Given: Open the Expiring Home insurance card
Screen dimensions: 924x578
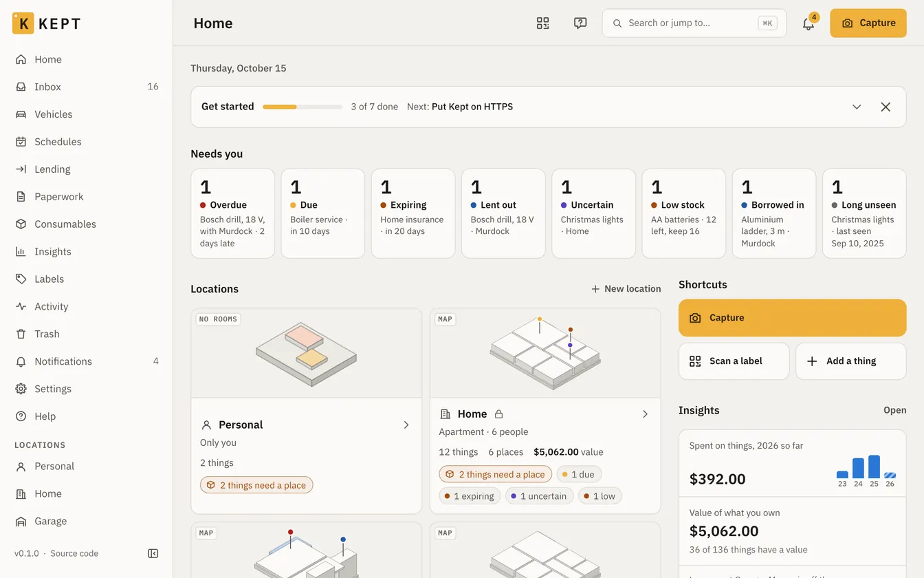Looking at the screenshot, I should pyautogui.click(x=413, y=213).
